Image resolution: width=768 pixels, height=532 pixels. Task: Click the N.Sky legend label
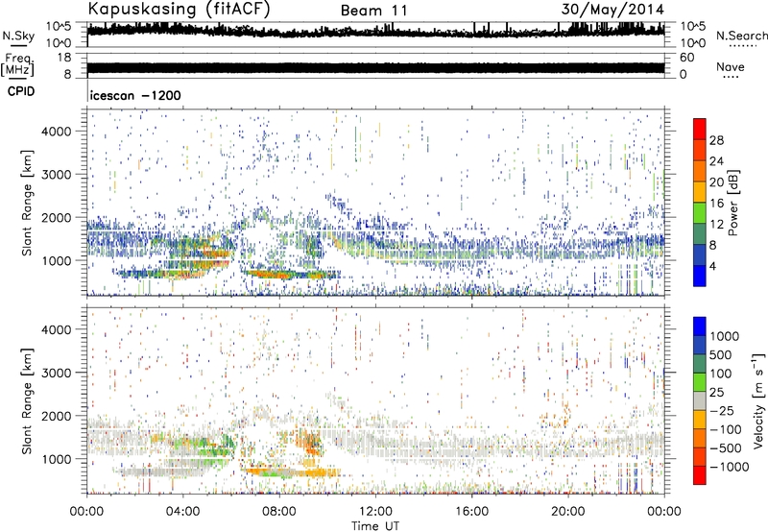coord(18,36)
